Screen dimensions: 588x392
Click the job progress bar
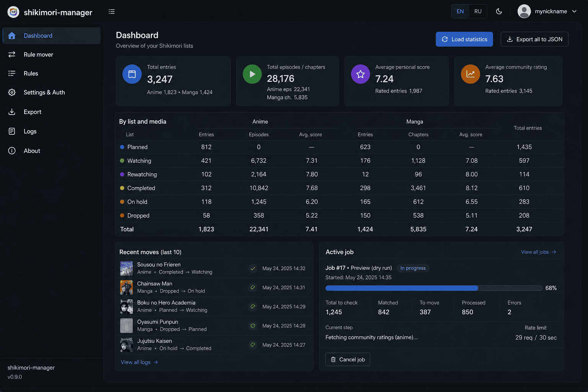(x=434, y=288)
